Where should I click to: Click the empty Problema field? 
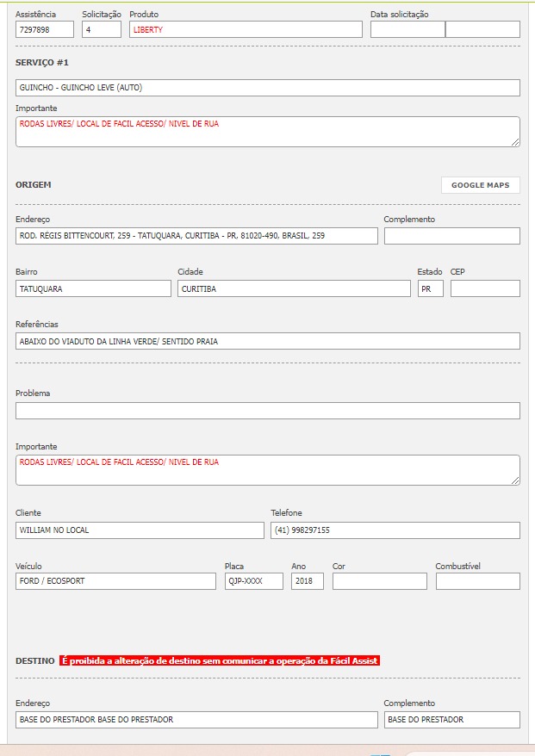(267, 411)
